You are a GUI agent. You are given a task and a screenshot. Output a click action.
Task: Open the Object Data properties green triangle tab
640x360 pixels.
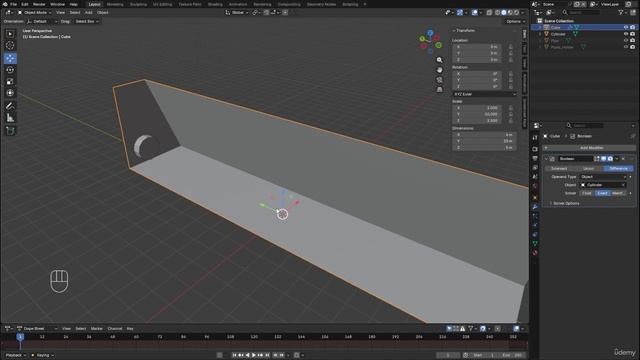(x=535, y=243)
